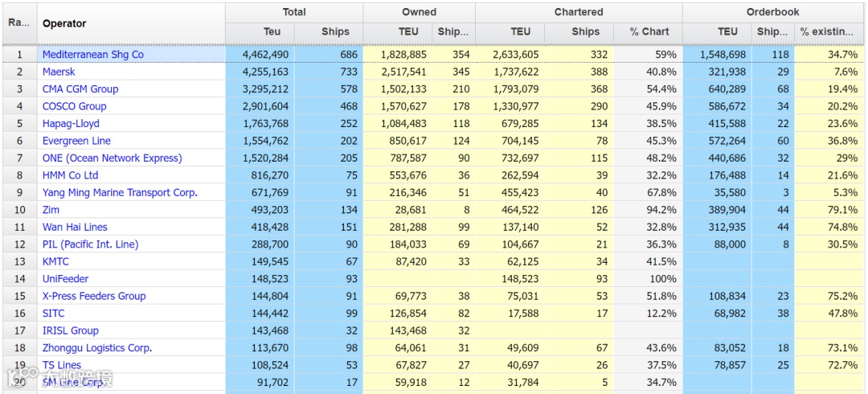
Task: Open the CMA CGM Group link
Action: coord(80,88)
